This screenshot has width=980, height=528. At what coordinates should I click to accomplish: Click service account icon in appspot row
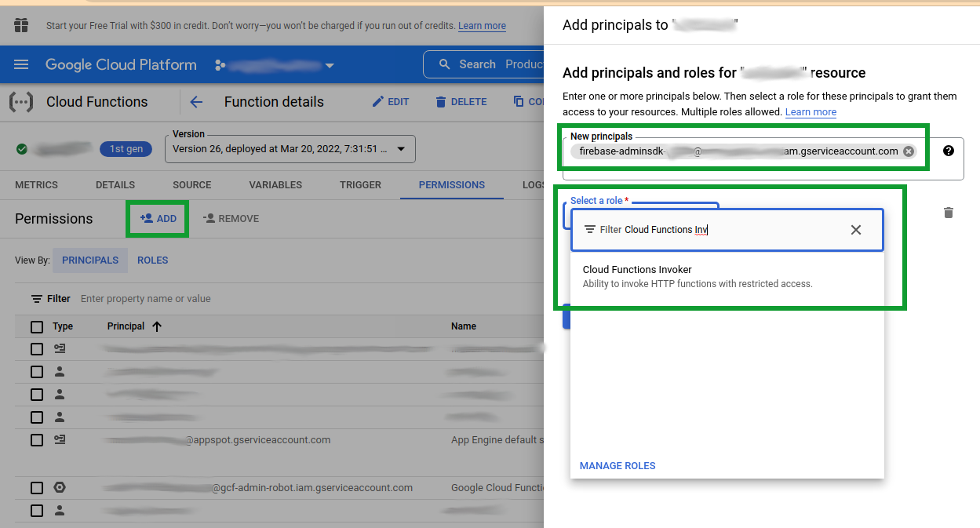point(60,440)
